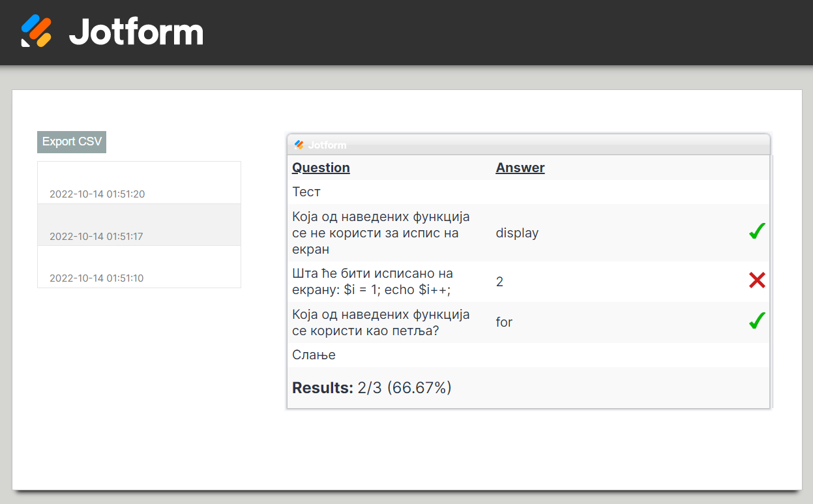This screenshot has width=813, height=504.
Task: Click the red X beside answer 2
Action: (x=756, y=281)
